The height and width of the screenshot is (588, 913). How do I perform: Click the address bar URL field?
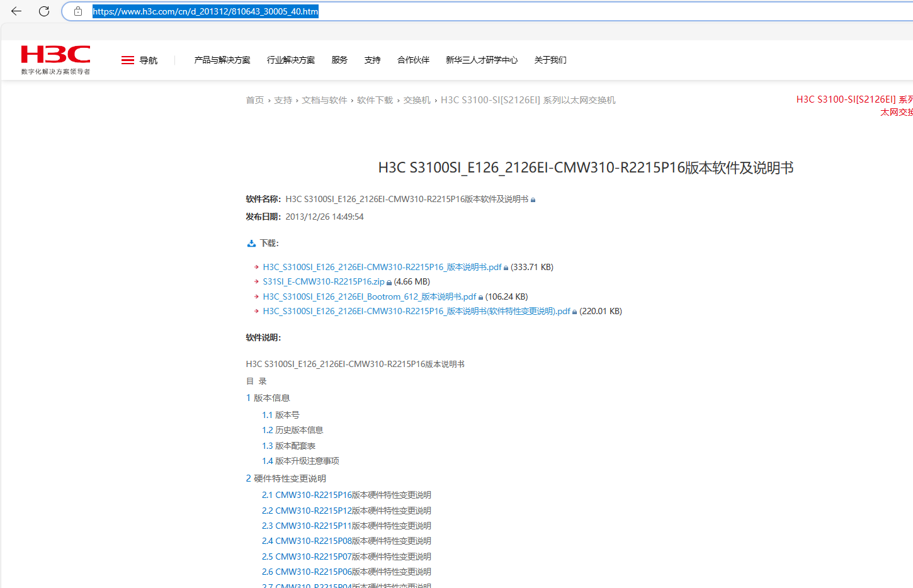point(491,11)
